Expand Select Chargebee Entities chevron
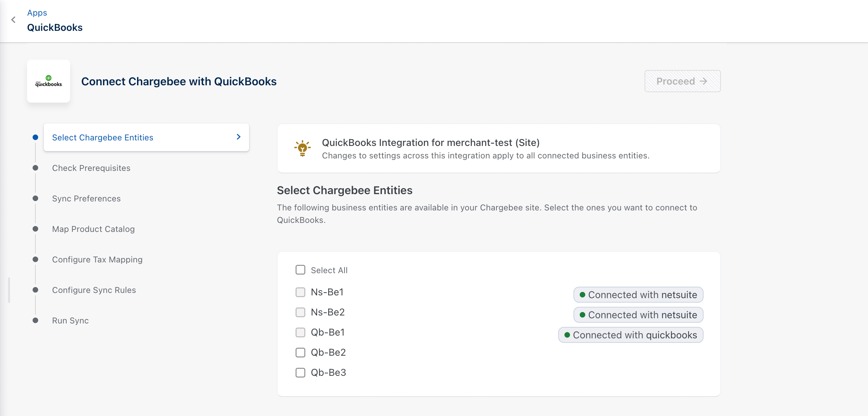This screenshot has width=868, height=416. [238, 137]
